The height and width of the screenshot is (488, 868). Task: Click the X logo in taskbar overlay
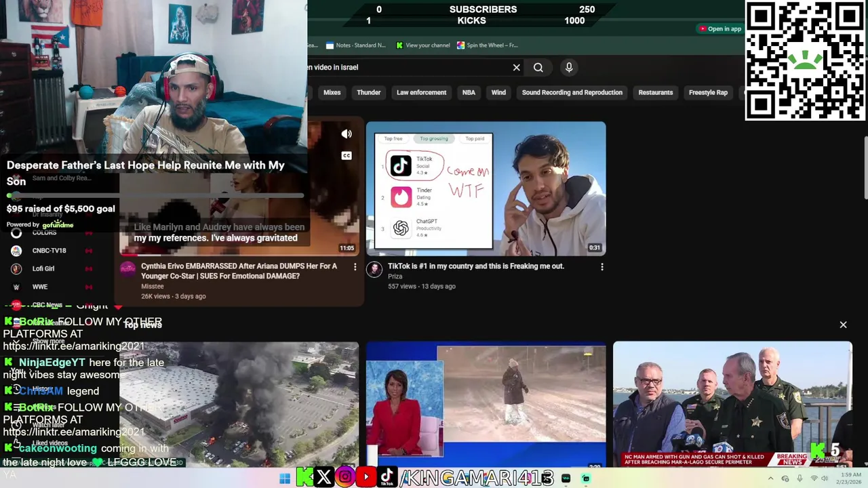click(x=324, y=478)
